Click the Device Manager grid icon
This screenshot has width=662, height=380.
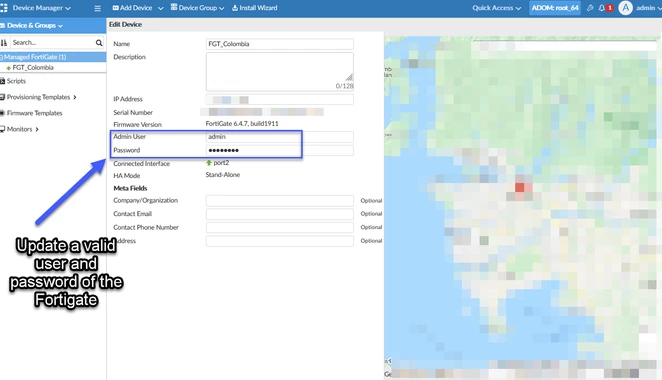(4, 8)
